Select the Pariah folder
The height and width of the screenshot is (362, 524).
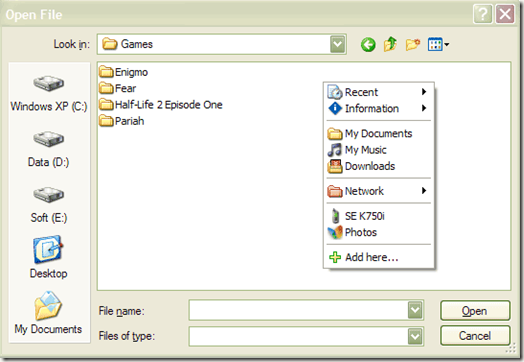pyautogui.click(x=122, y=121)
